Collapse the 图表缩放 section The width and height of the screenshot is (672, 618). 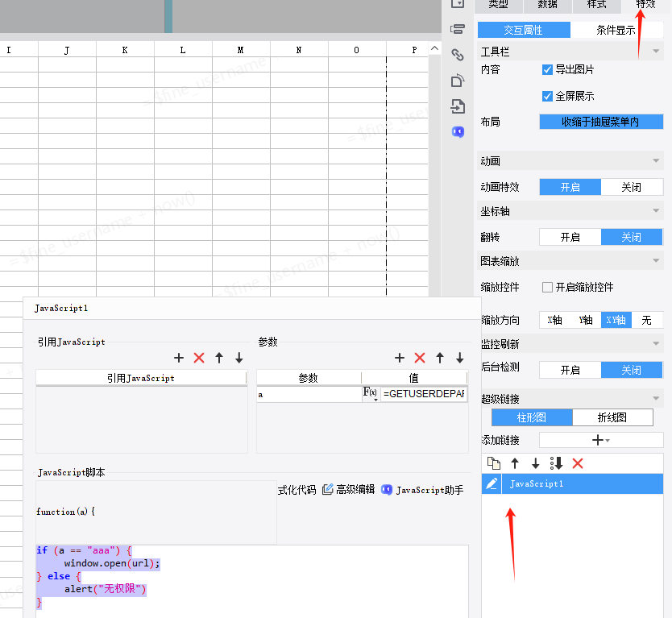pyautogui.click(x=656, y=260)
